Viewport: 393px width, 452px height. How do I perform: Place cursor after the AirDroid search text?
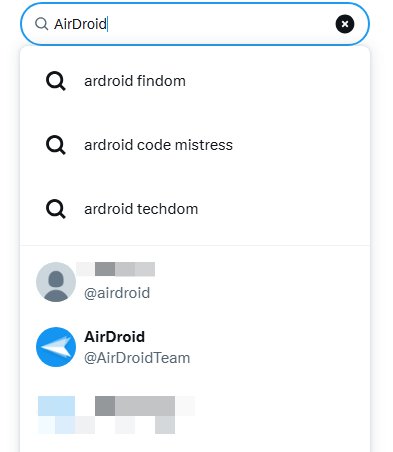pyautogui.click(x=108, y=24)
